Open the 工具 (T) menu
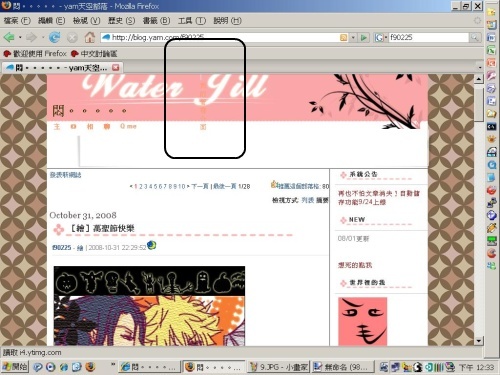The height and width of the screenshot is (375, 500). coord(192,21)
